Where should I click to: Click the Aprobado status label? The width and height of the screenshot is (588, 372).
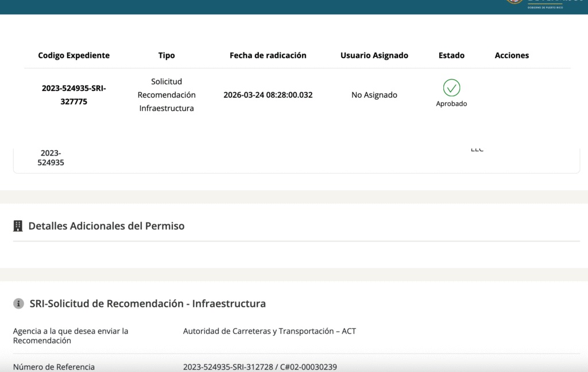point(451,103)
